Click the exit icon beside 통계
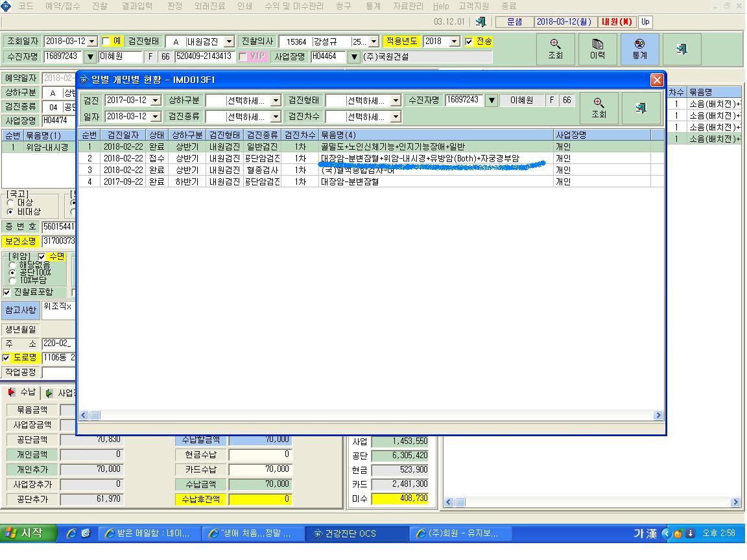747x560 pixels. 682,49
